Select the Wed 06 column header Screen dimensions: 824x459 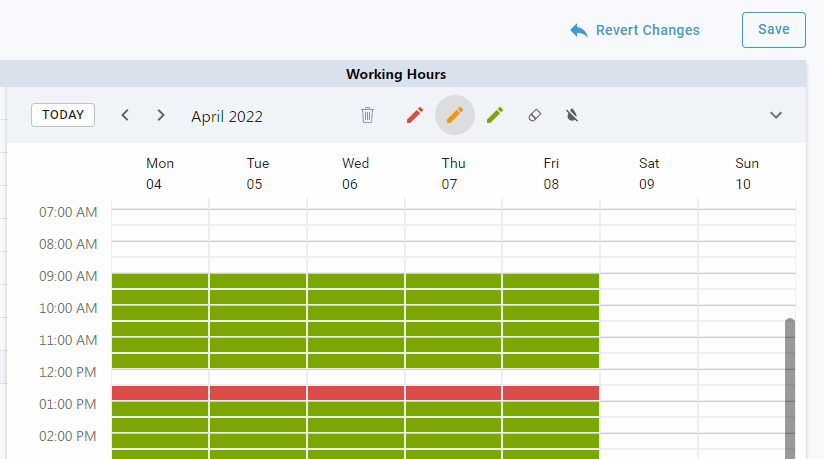(x=355, y=174)
